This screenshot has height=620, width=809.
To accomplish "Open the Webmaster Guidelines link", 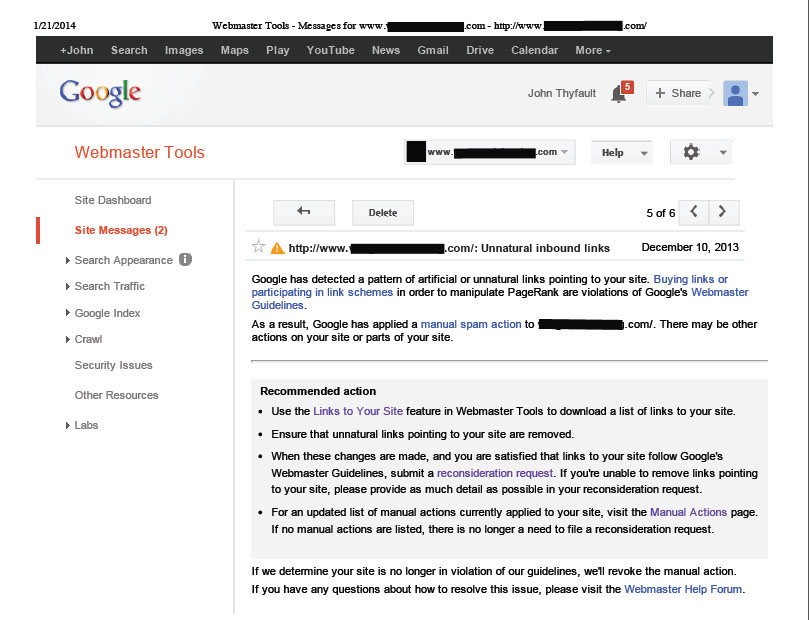I will pyautogui.click(x=720, y=292).
